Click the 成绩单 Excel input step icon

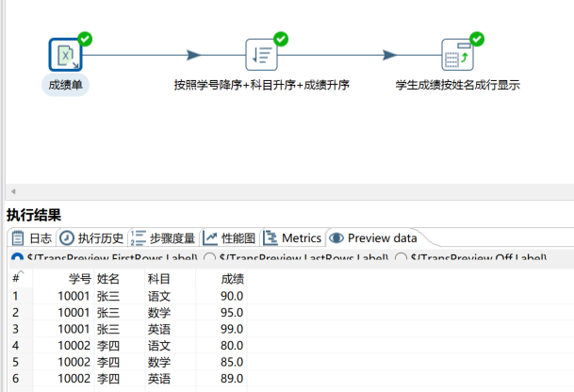(x=65, y=56)
